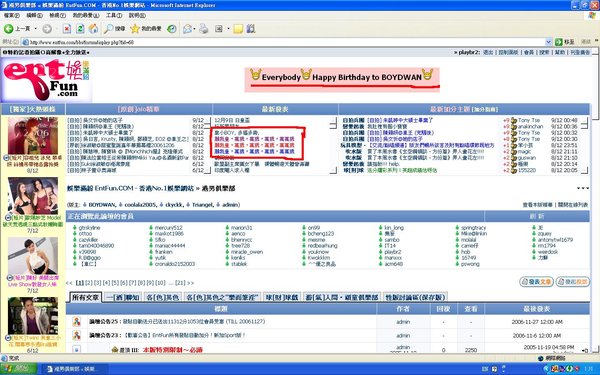Click the 搜索 search link in header
600x375 pixels.
click(x=544, y=52)
